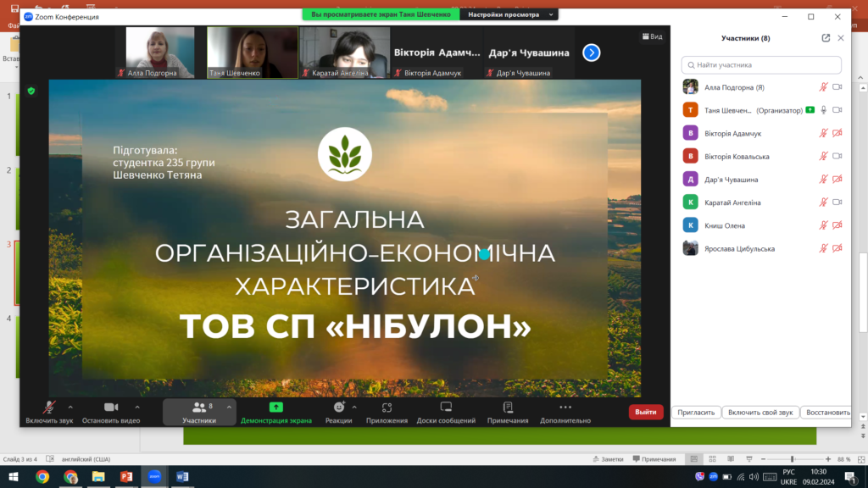Toggle Notes (Заметки) pane in PowerPoint
868x488 pixels.
click(608, 459)
